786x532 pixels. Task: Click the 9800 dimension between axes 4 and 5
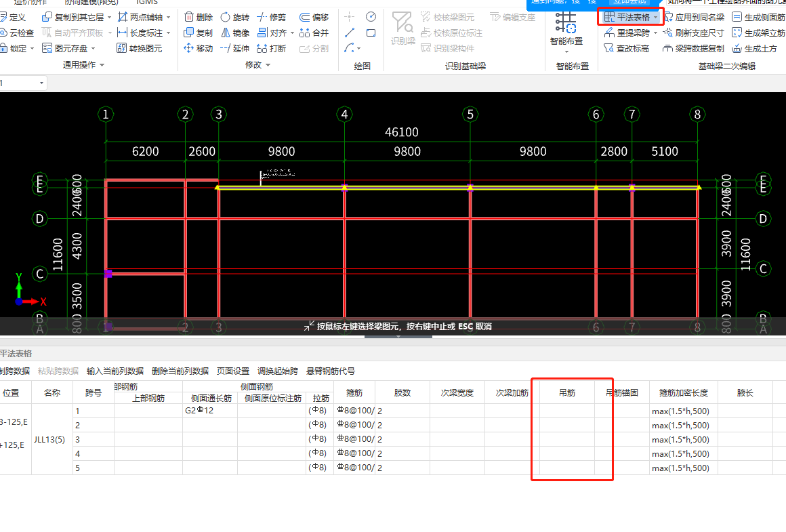point(407,151)
